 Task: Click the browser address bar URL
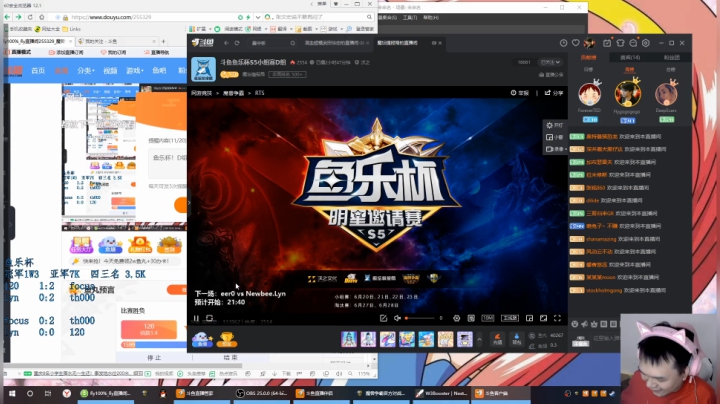pyautogui.click(x=111, y=17)
